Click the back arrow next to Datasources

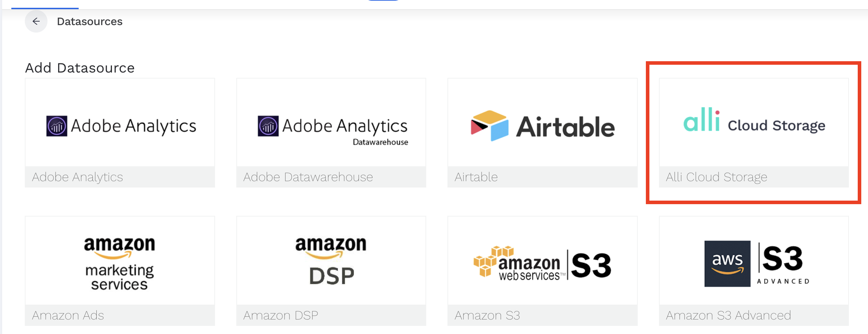[x=36, y=21]
